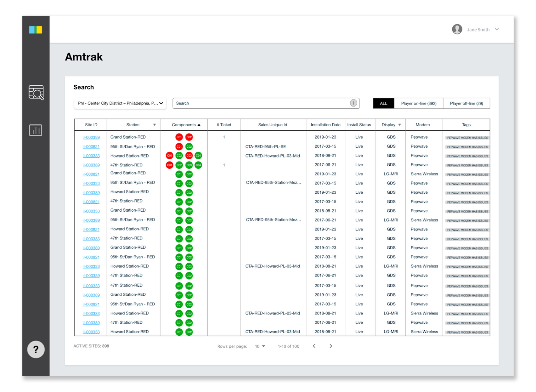Image resolution: width=536 pixels, height=392 pixels.
Task: Click red C01 badge for Howard Station-RED
Action: 170,156
